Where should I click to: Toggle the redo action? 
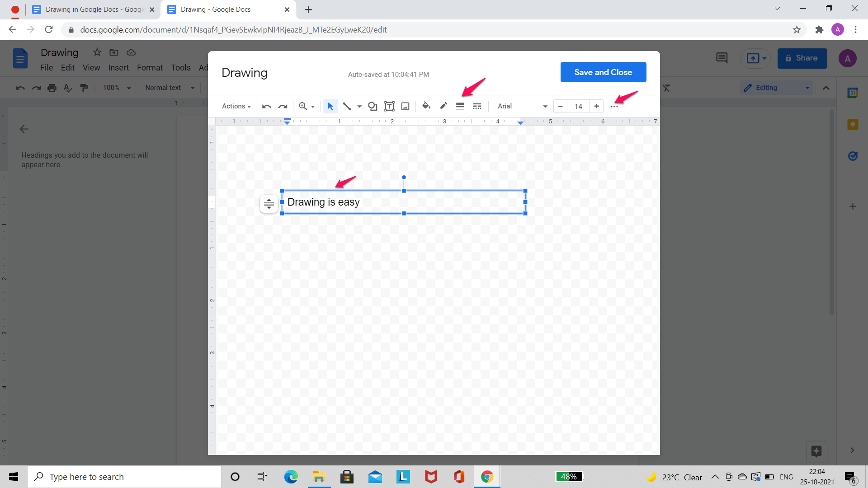point(283,106)
